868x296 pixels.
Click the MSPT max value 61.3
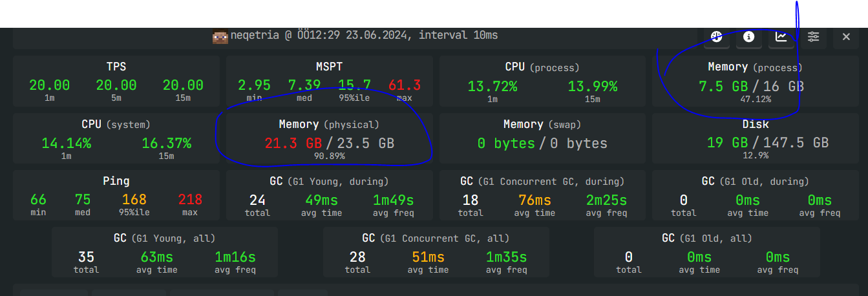click(x=405, y=85)
